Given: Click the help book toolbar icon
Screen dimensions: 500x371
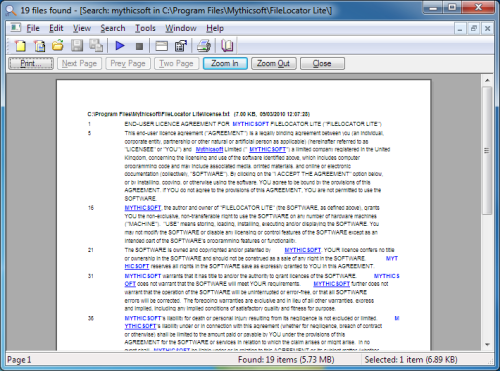Looking at the screenshot, I should 227,46.
